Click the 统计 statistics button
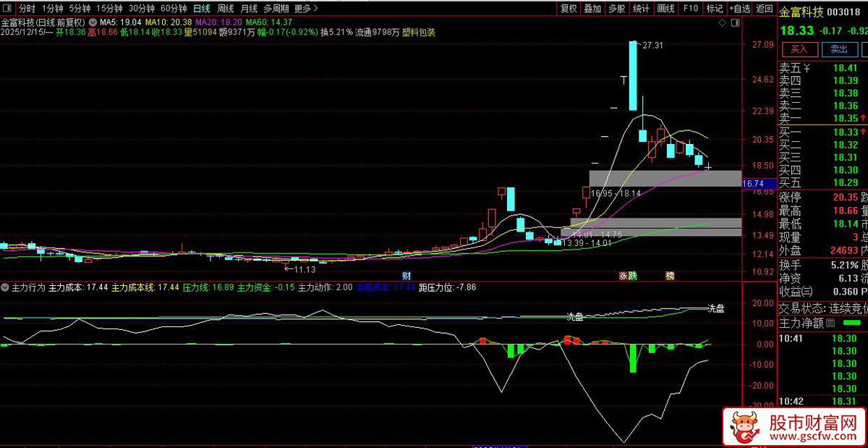The width and height of the screenshot is (868, 448). 641,9
